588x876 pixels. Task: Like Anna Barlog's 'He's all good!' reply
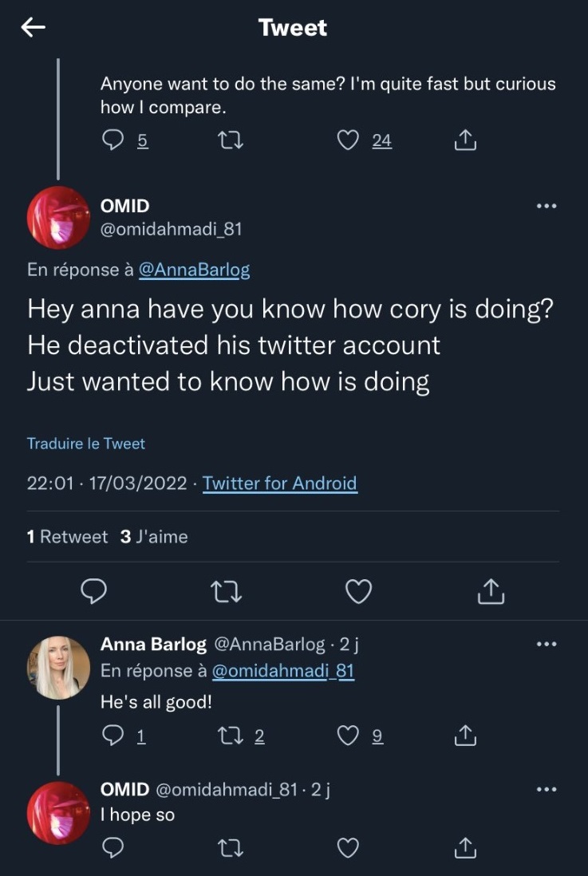click(348, 736)
